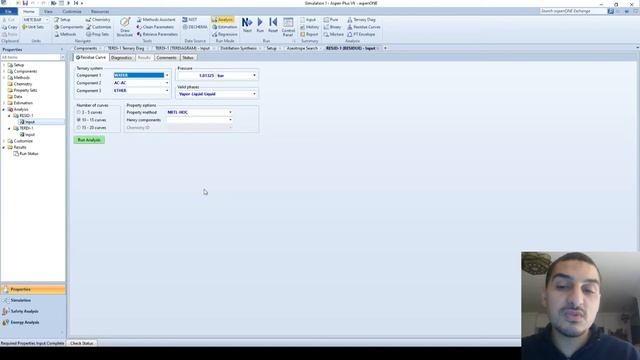Open Ternary Diag analysis
640x360 pixels.
click(361, 20)
